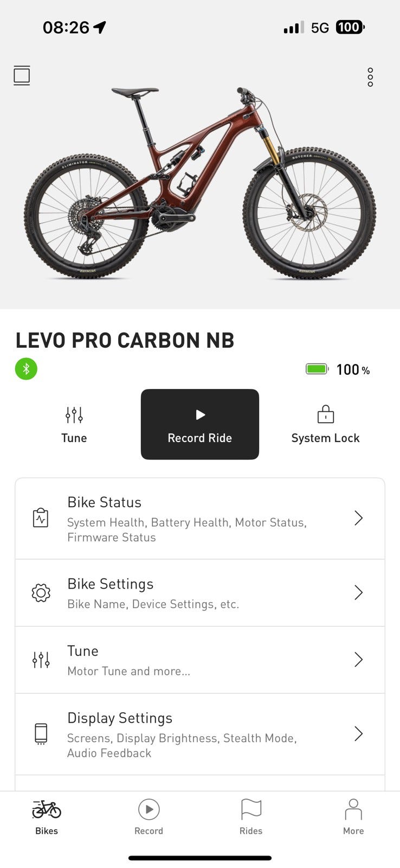Tap the green Bluetooth connection icon

(x=26, y=369)
